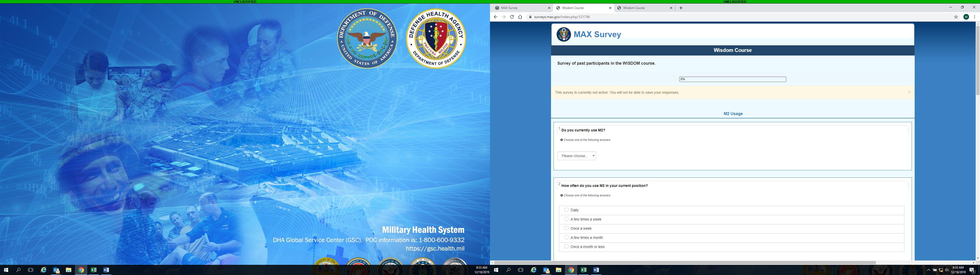
Task: Open Excel from right monitor taskbar
Action: (583, 270)
